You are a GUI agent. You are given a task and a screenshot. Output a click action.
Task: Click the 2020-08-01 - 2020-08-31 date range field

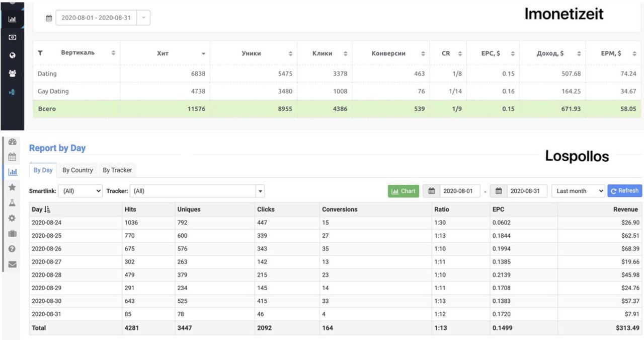(x=96, y=18)
